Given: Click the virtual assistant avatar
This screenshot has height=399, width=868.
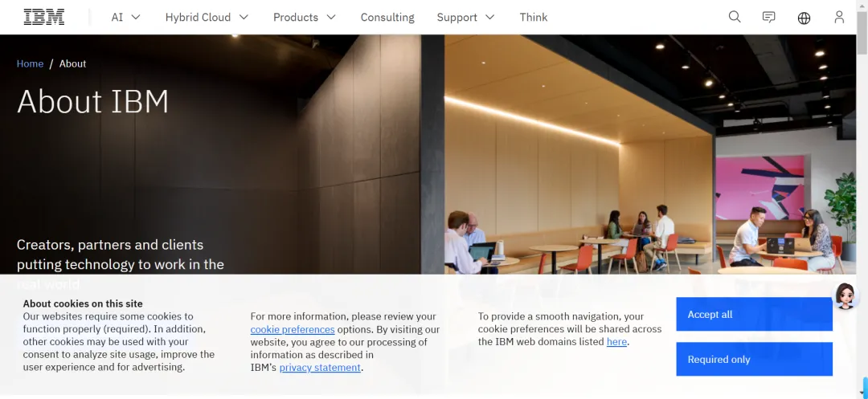Looking at the screenshot, I should tap(845, 295).
